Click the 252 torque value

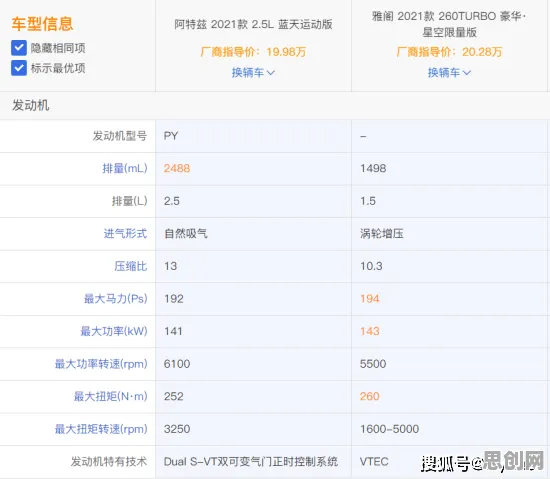coord(174,397)
